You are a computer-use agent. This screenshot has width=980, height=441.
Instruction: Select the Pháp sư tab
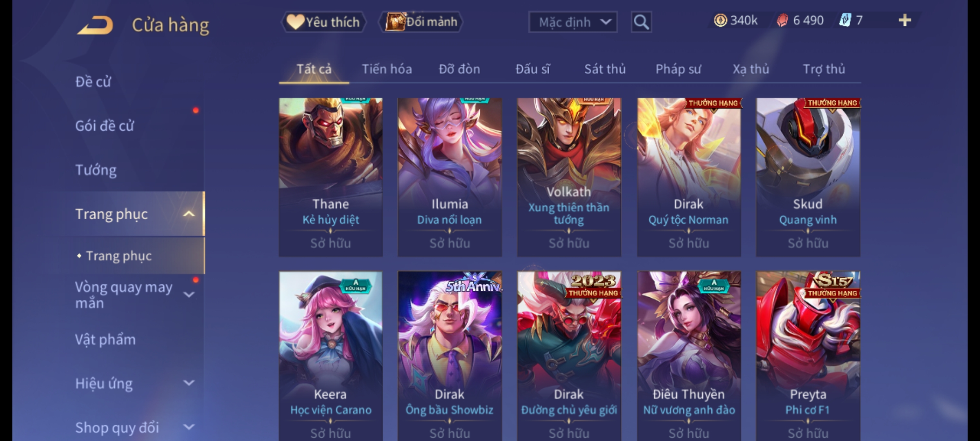click(678, 69)
